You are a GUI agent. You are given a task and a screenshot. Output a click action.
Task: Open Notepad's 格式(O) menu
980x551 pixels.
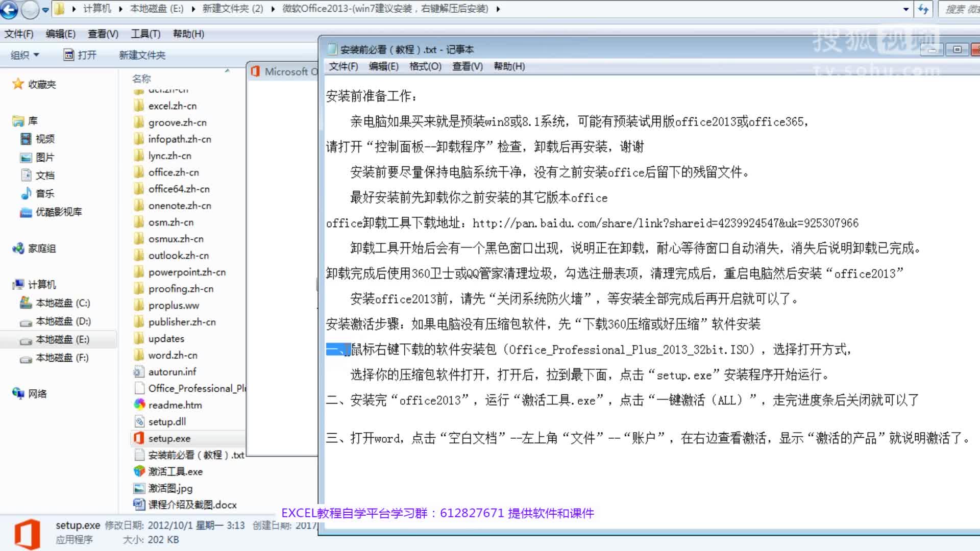(x=425, y=66)
